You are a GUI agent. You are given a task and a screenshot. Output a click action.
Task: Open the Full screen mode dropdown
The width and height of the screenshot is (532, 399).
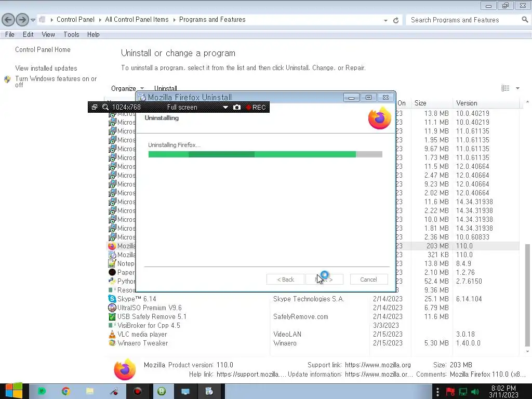[x=225, y=107]
